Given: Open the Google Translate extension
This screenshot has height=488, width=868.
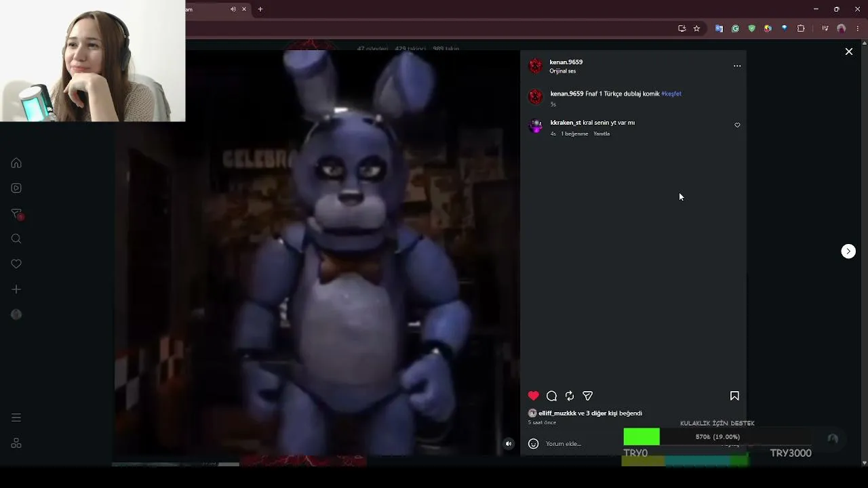Looking at the screenshot, I should click(719, 28).
